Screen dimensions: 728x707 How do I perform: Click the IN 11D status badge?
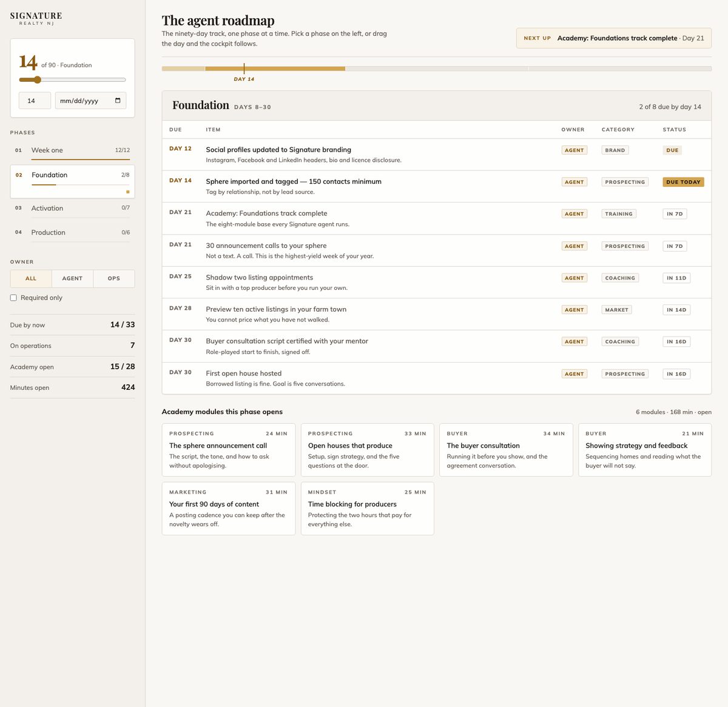point(676,278)
